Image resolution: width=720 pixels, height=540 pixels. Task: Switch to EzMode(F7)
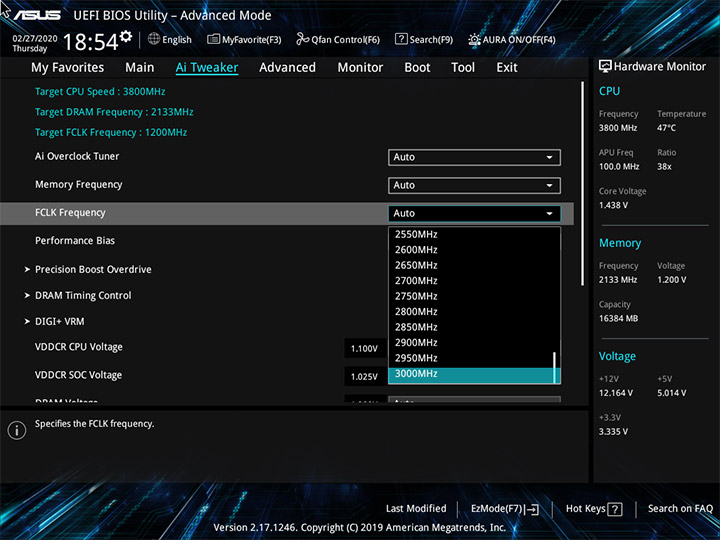[505, 509]
